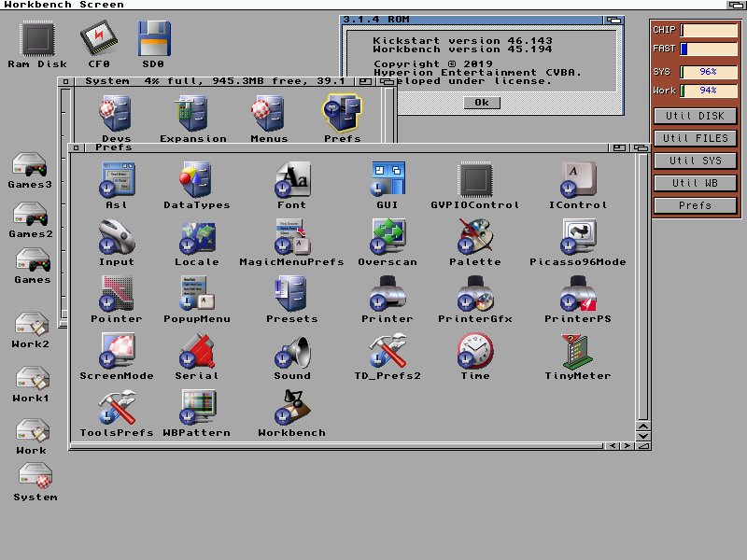The height and width of the screenshot is (560, 747).
Task: Open the GVPIOControl icon
Action: click(475, 179)
